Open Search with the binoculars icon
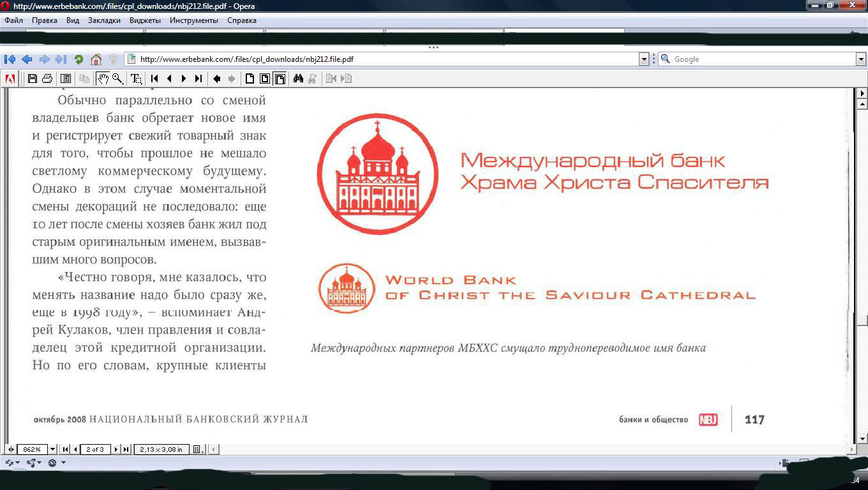This screenshot has width=868, height=490. point(298,78)
